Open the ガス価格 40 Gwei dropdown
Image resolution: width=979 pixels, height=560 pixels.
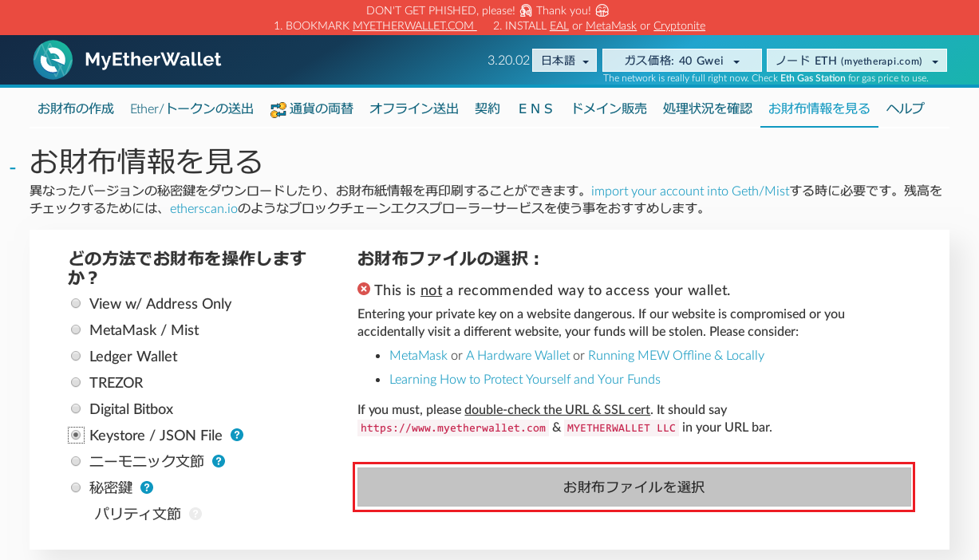tap(681, 61)
